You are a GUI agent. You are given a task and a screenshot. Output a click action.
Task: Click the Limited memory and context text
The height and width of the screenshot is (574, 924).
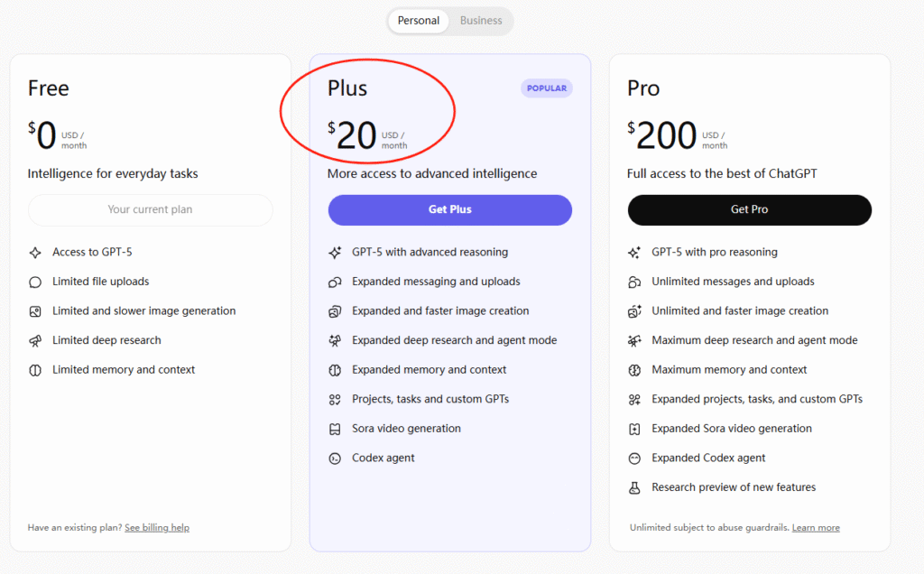(124, 370)
